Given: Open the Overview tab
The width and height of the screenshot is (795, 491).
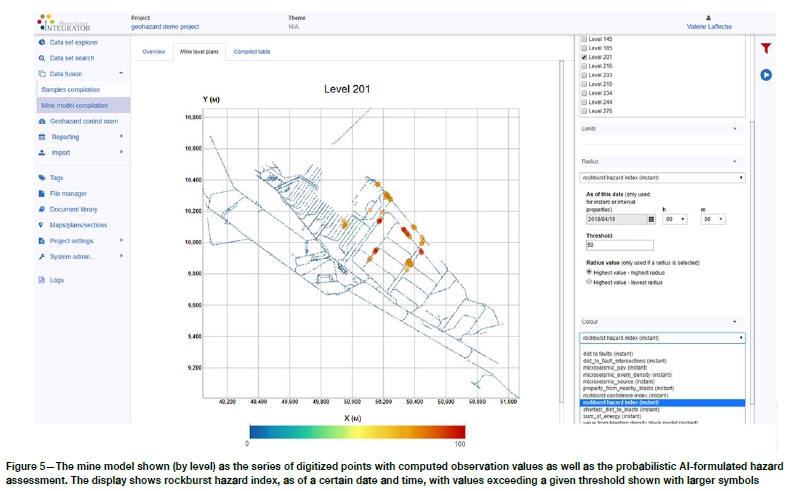Looking at the screenshot, I should tap(153, 50).
